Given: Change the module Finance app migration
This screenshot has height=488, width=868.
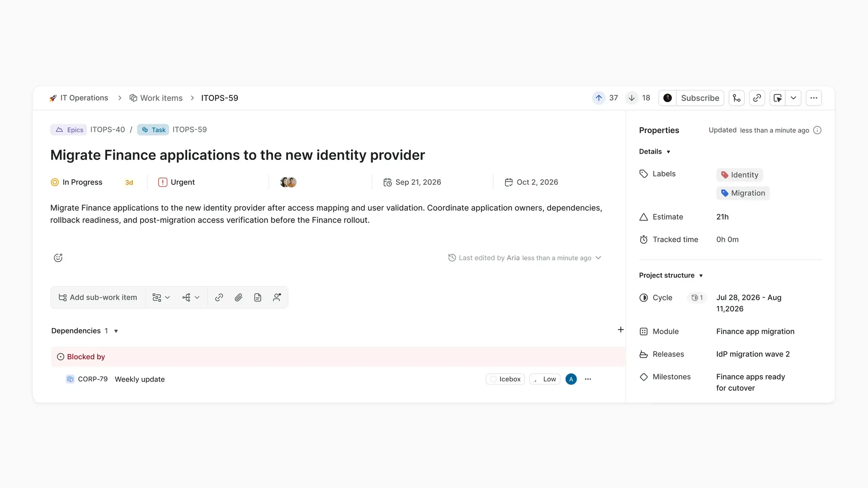Looking at the screenshot, I should point(755,331).
